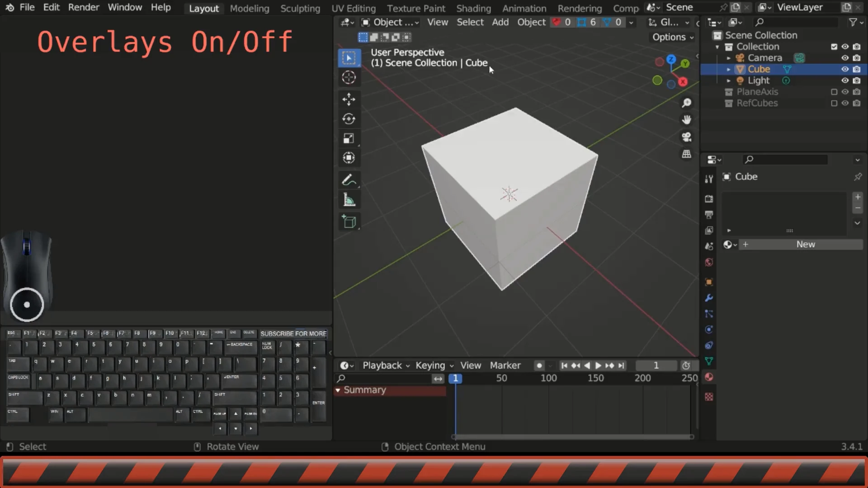This screenshot has height=488, width=868.
Task: Disable Cube in renders camera icon
Action: coord(856,69)
